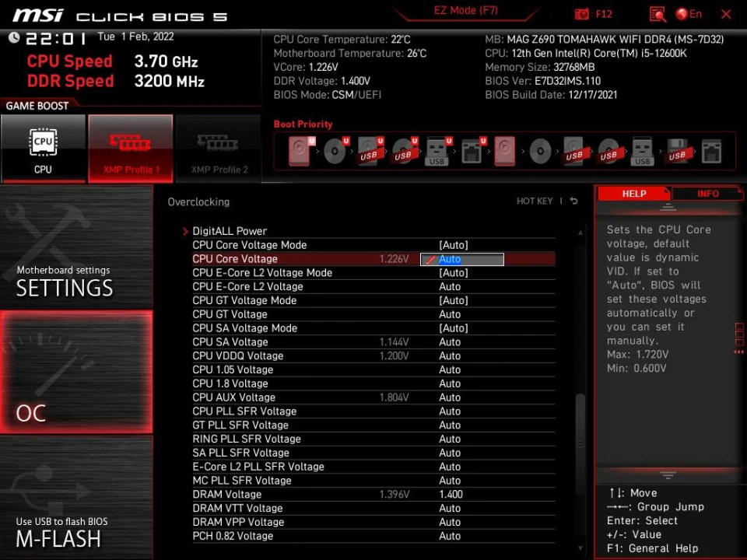This screenshot has height=560, width=747.
Task: Select the E-Core L2 PLL SFR Voltage row
Action: (x=373, y=466)
